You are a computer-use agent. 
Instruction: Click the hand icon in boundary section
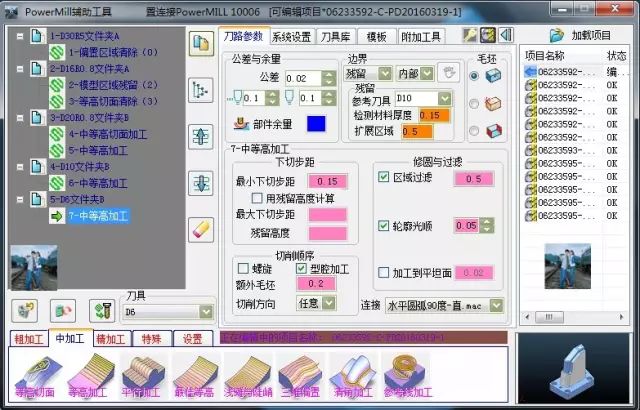point(449,73)
